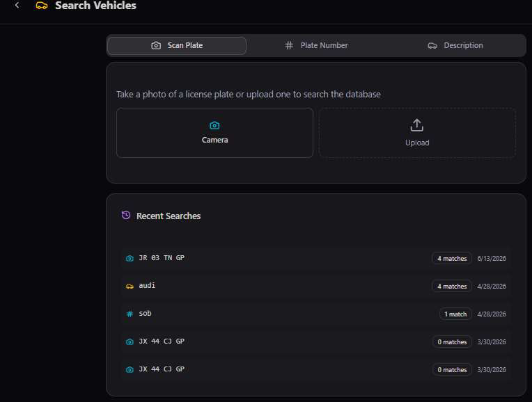Click 4 matches badge dated 6/13/2026
This screenshot has height=402, width=532.
tap(452, 259)
